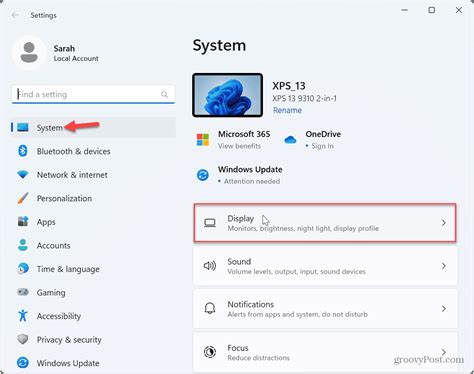Screen dimensions: 474x374
Task: Click the Accounts label in sidebar
Action: pos(53,245)
